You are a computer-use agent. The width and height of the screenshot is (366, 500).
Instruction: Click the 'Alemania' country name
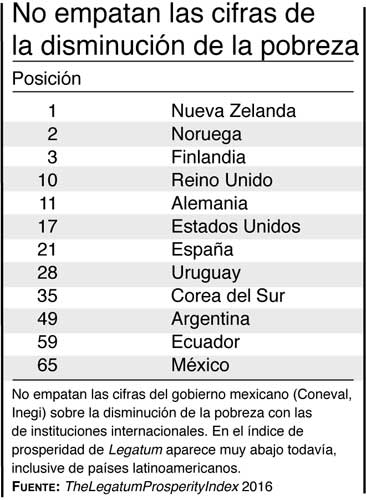209,203
